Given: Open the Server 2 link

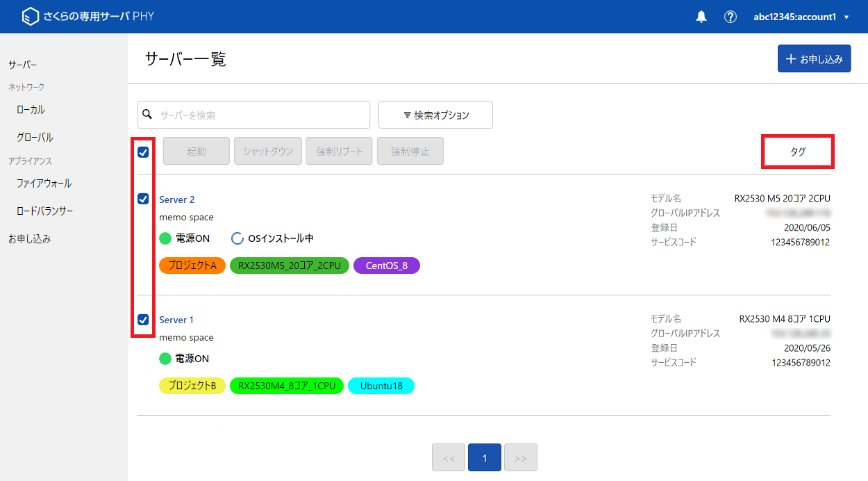Looking at the screenshot, I should [x=176, y=199].
